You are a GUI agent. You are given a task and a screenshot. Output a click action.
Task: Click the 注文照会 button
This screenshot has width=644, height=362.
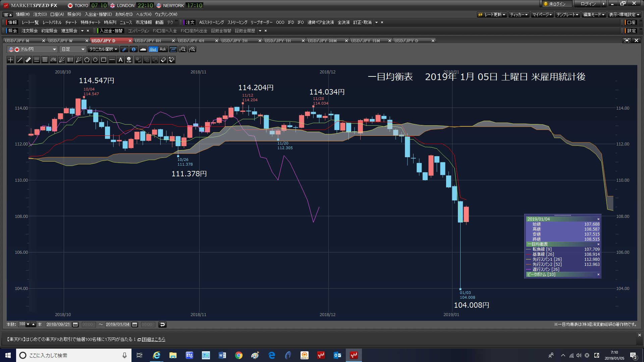tap(30, 31)
